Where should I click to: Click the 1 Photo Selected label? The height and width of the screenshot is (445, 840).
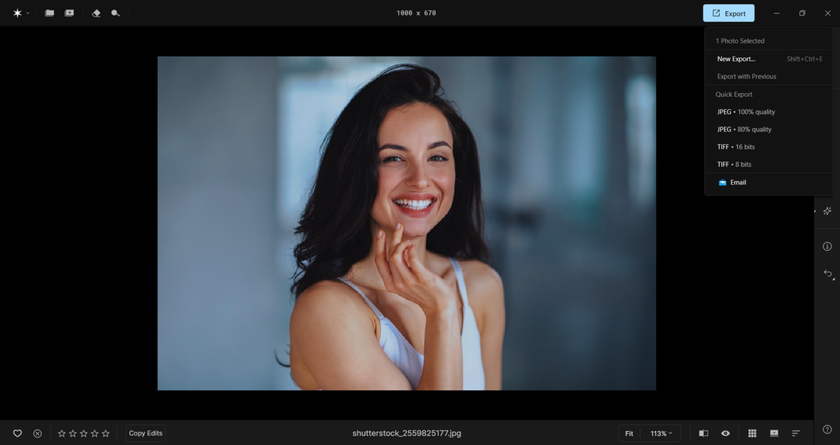click(x=740, y=41)
